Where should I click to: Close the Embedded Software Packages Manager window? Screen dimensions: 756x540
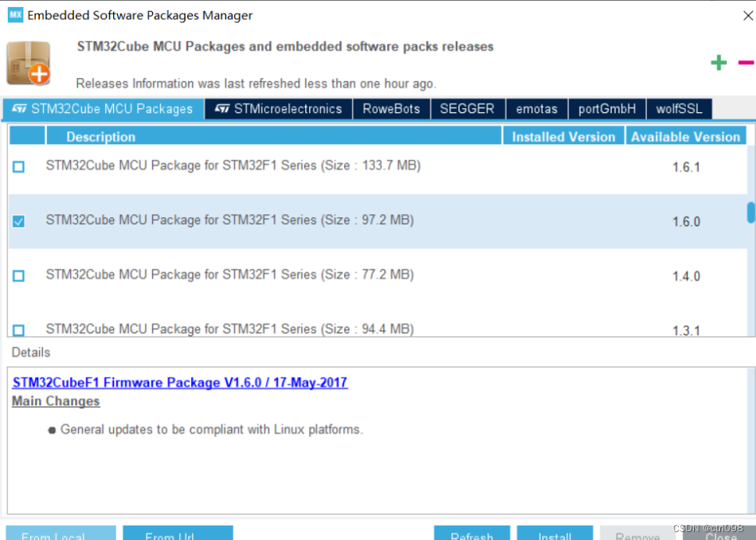[748, 15]
